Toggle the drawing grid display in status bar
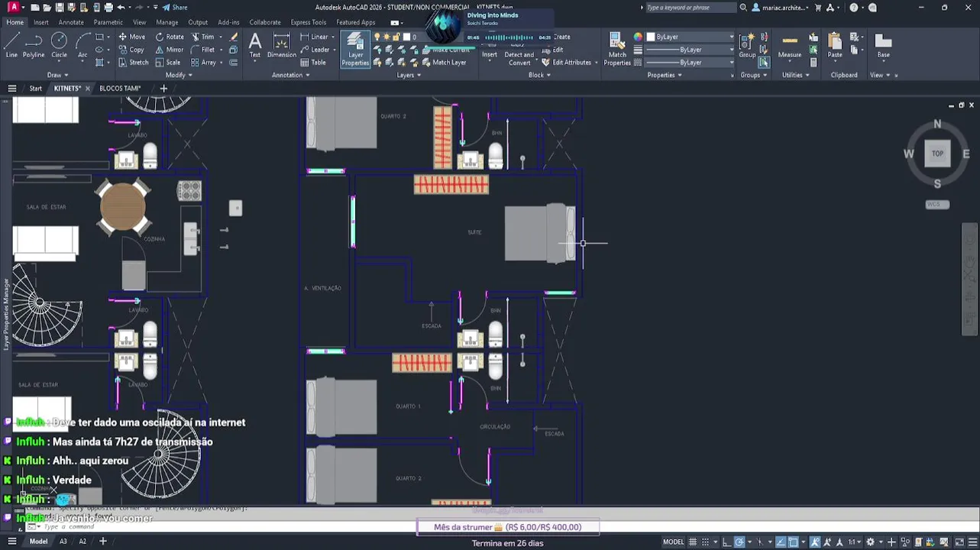This screenshot has width=980, height=550. click(x=694, y=542)
